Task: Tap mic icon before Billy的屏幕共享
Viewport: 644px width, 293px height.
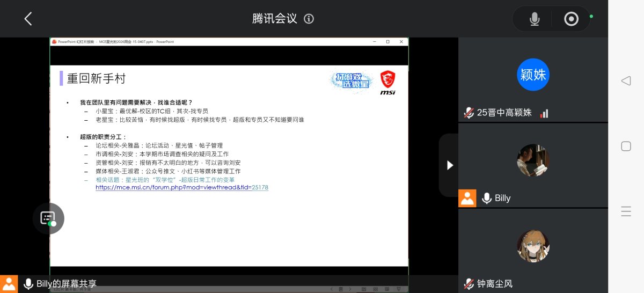Action: click(x=28, y=284)
